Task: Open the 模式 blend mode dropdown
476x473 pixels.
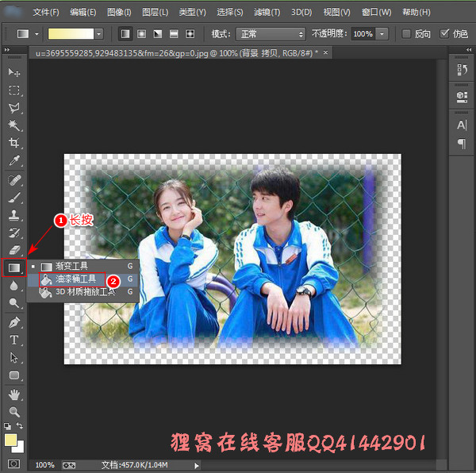Action: [271, 34]
